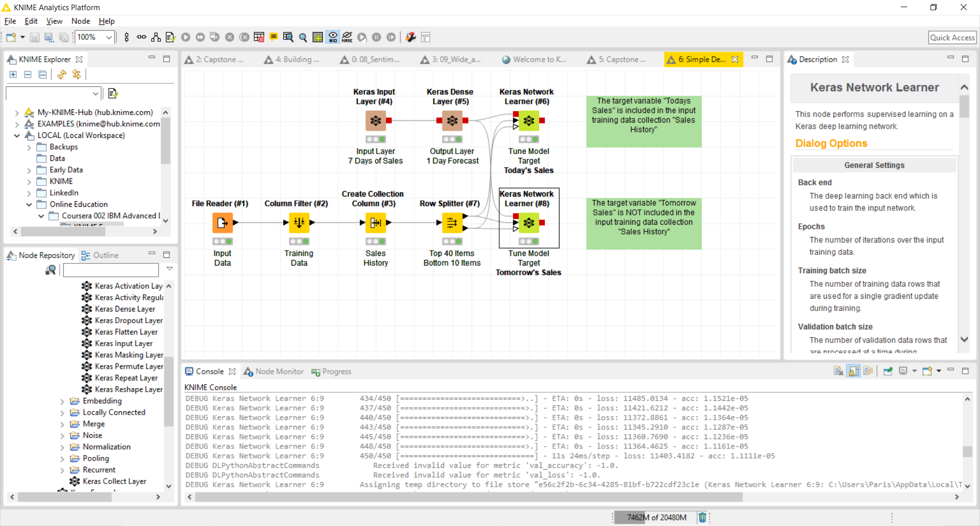Click the yellow edit node comment icon
The image size is (980, 526).
[274, 37]
